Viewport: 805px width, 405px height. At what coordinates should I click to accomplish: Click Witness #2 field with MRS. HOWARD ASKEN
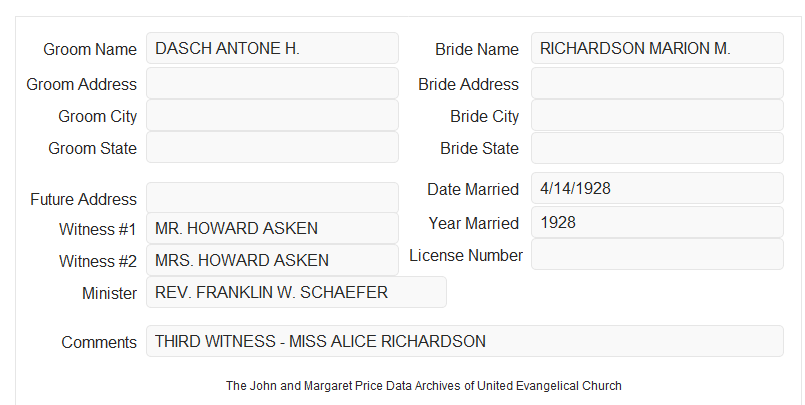point(272,260)
